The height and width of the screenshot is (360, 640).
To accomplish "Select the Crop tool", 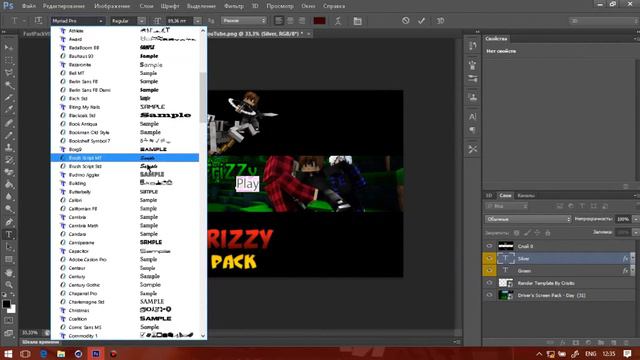I will (x=9, y=98).
